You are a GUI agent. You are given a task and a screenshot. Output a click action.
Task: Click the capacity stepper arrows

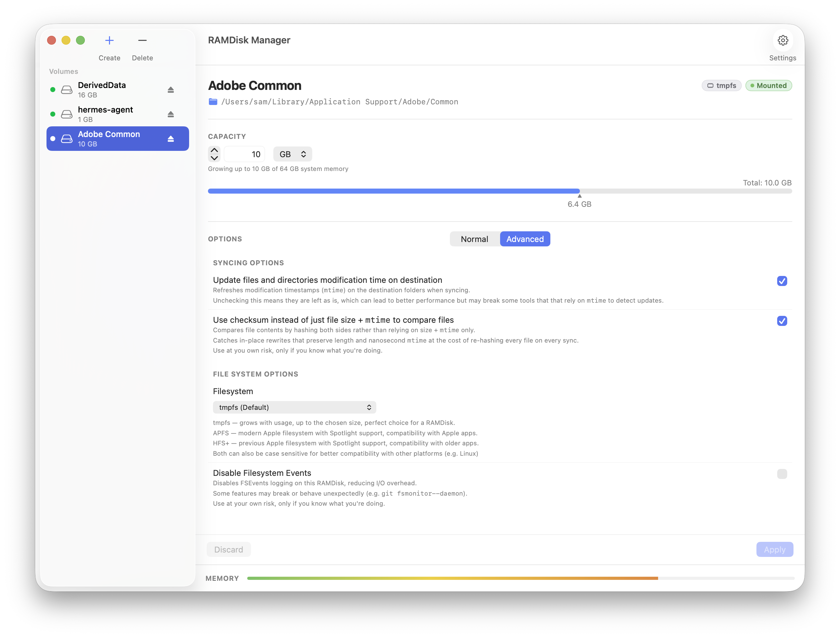pos(215,154)
